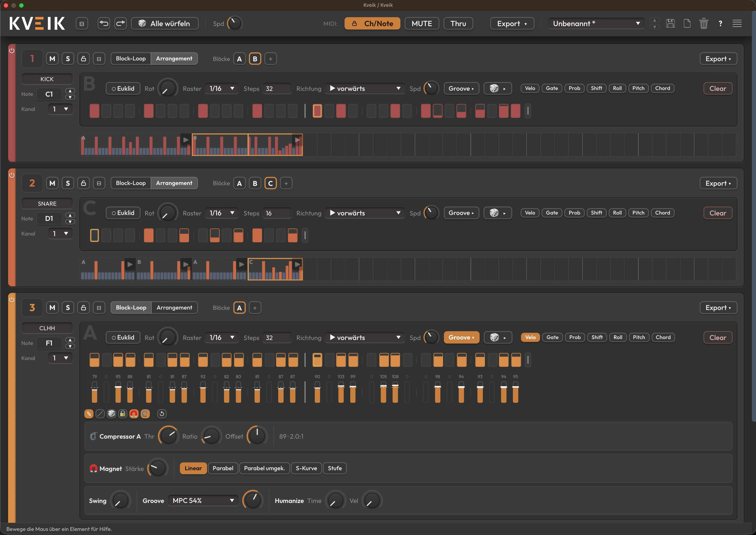Click the Alle würfeln button
The height and width of the screenshot is (535, 756).
click(165, 23)
